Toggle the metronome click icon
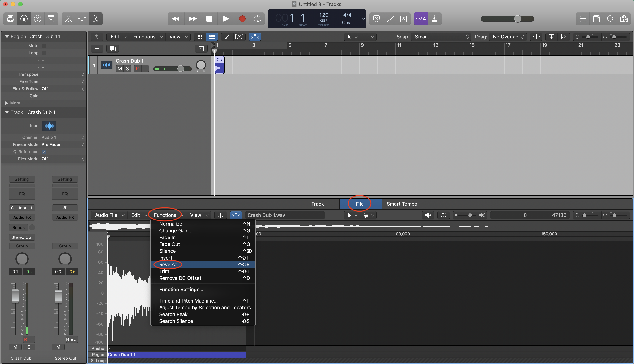634x364 pixels. point(434,19)
